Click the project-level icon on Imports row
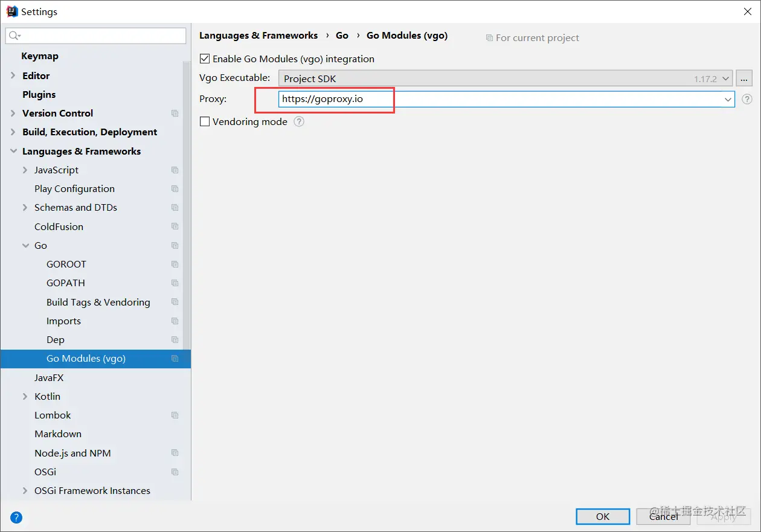Screen dimensions: 761x532 [x=175, y=321]
